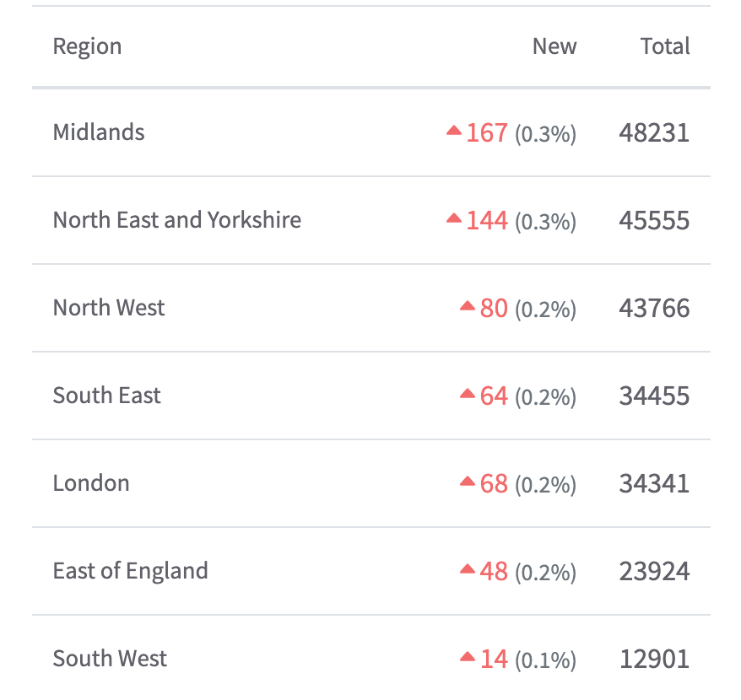
Task: Click the up-arrow icon in North West row
Action: [x=468, y=306]
